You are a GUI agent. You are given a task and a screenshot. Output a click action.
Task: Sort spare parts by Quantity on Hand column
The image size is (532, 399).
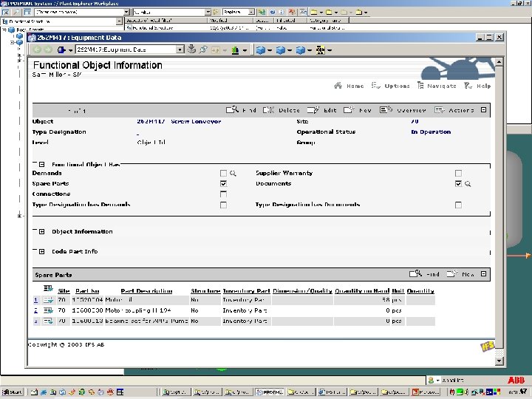click(x=362, y=291)
